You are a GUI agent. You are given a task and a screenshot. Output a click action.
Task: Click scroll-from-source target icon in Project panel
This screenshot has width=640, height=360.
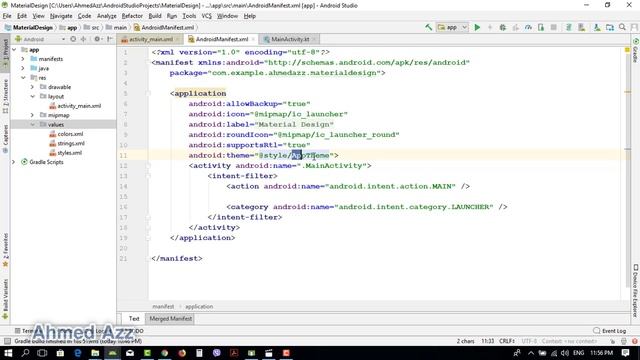[73, 39]
